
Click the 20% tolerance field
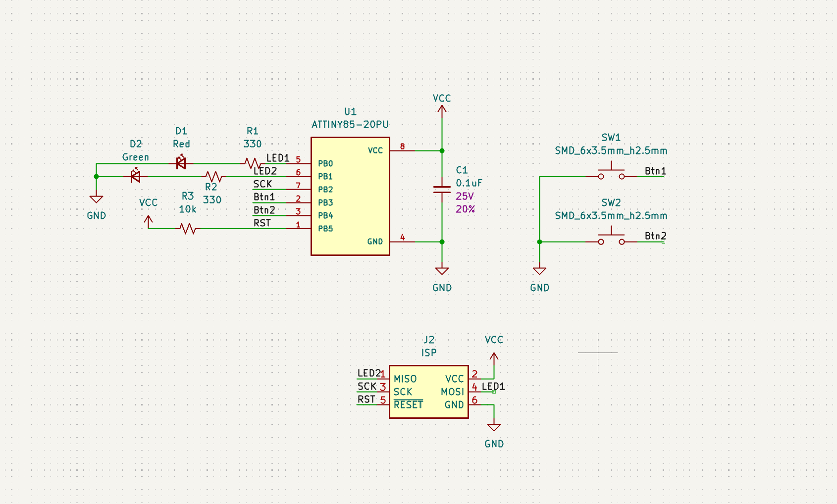465,209
